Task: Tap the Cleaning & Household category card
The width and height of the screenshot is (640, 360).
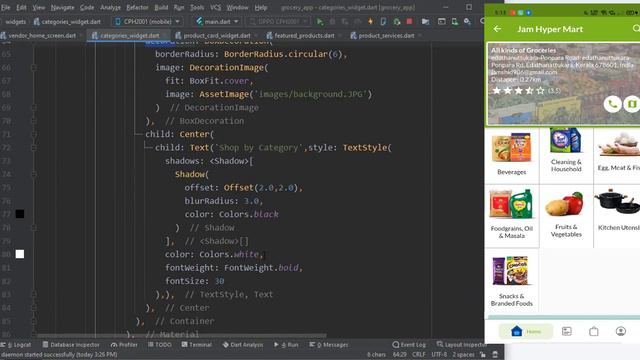Action: 566,155
